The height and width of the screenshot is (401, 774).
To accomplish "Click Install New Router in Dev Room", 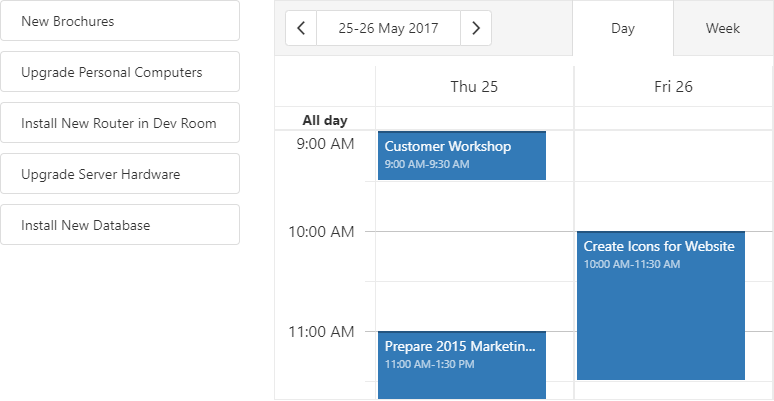I will (120, 123).
